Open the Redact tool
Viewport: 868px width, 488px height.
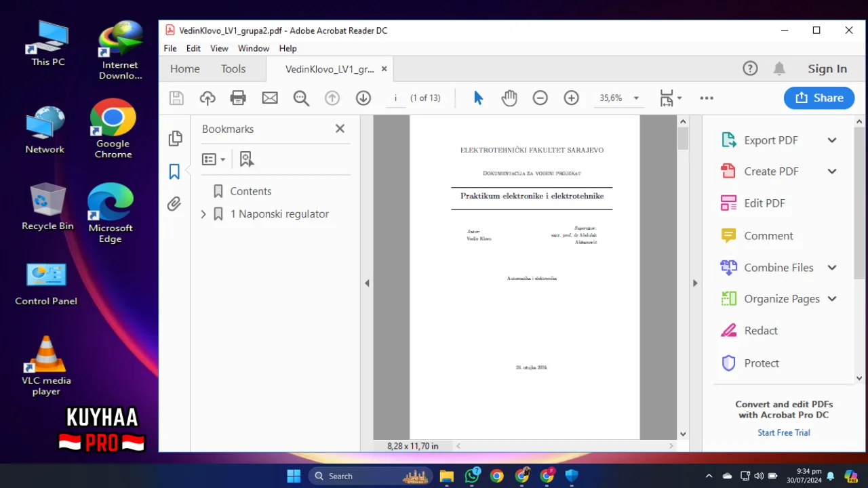[x=761, y=331]
